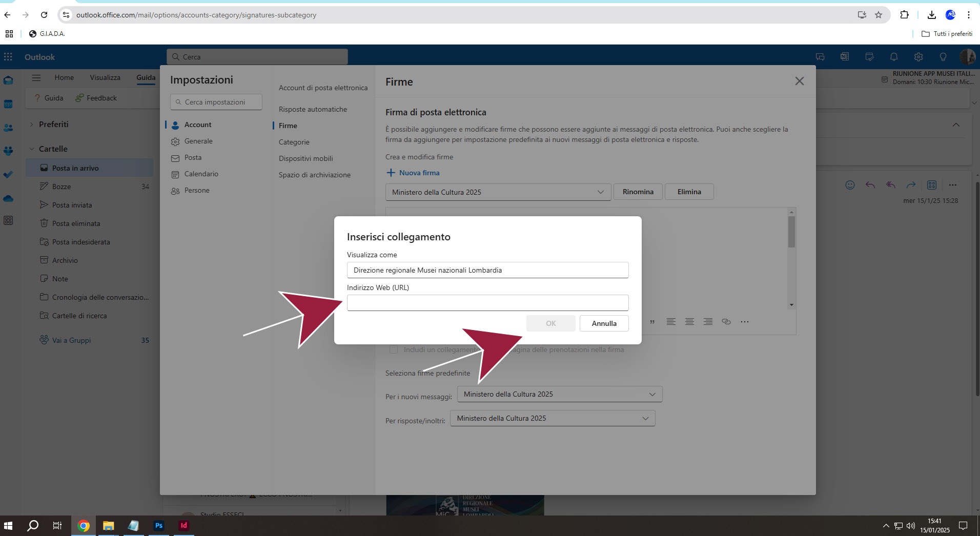Screen dimensions: 980x536
Task: Open the Calendario settings category
Action: click(201, 174)
